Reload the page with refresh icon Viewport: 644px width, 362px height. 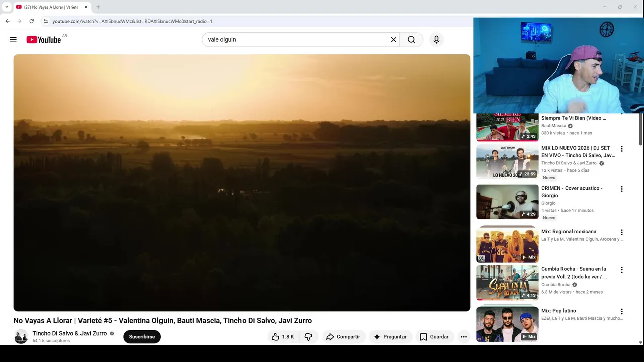31,21
